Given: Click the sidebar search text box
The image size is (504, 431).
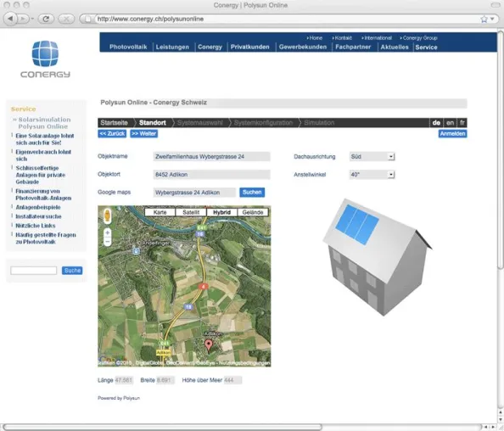Looking at the screenshot, I should [33, 271].
